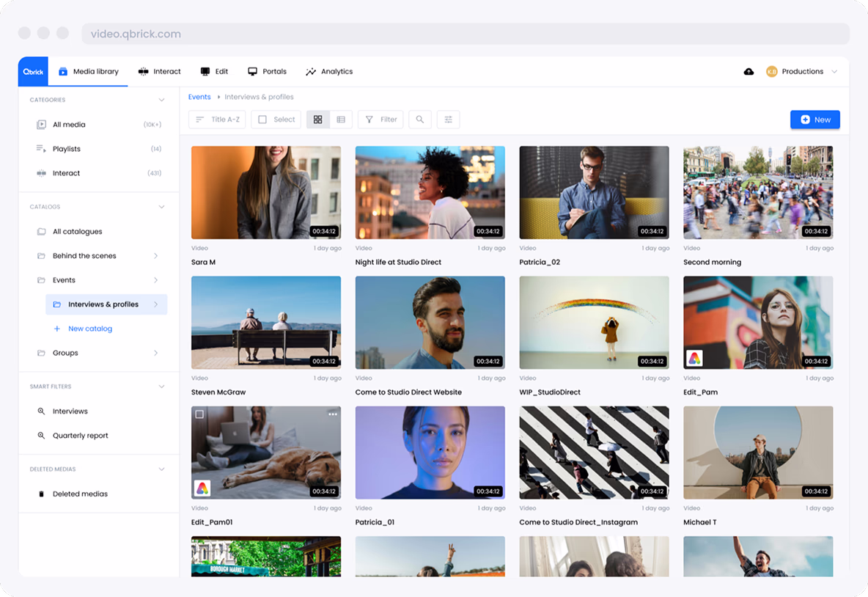Select the grid view icon
Viewport: 868px width, 597px height.
317,119
